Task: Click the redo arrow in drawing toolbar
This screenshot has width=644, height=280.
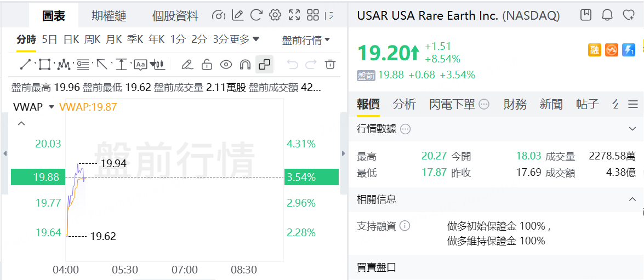Action: (311, 65)
